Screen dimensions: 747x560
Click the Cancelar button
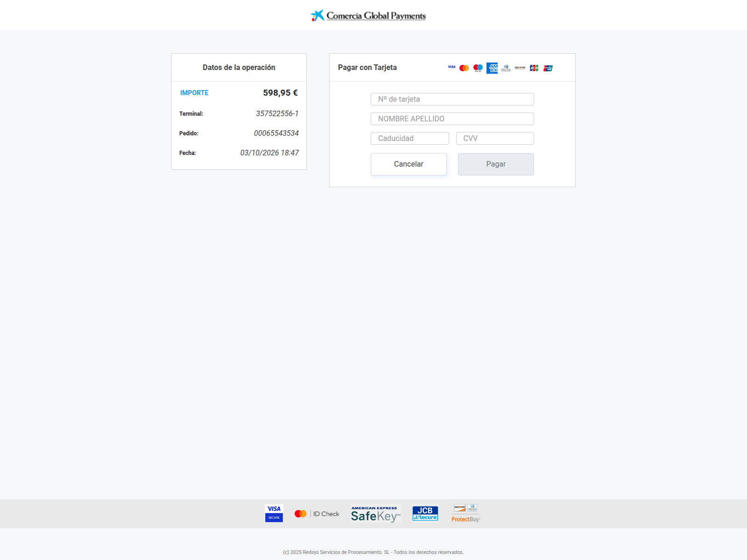(x=409, y=164)
